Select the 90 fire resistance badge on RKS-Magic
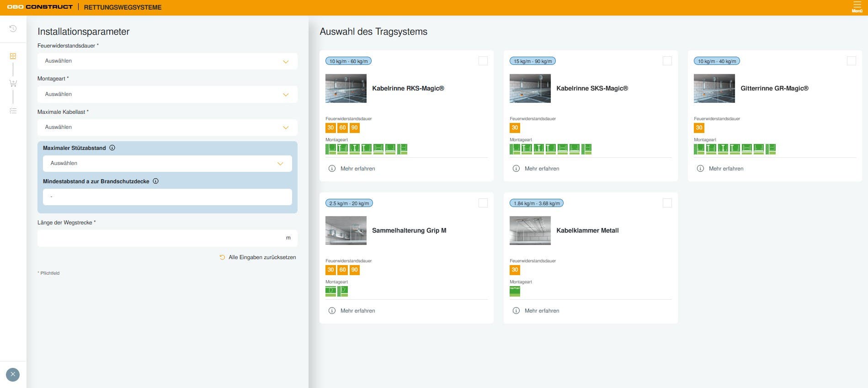 click(x=355, y=128)
